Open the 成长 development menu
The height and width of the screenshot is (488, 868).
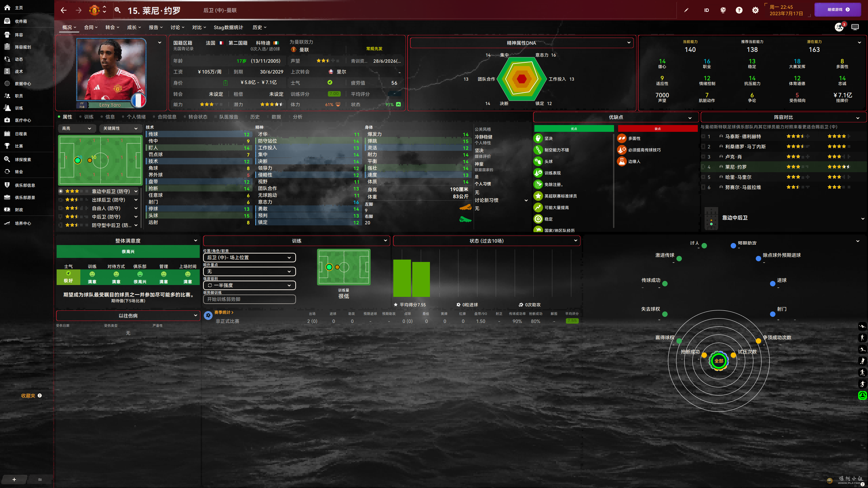click(134, 27)
